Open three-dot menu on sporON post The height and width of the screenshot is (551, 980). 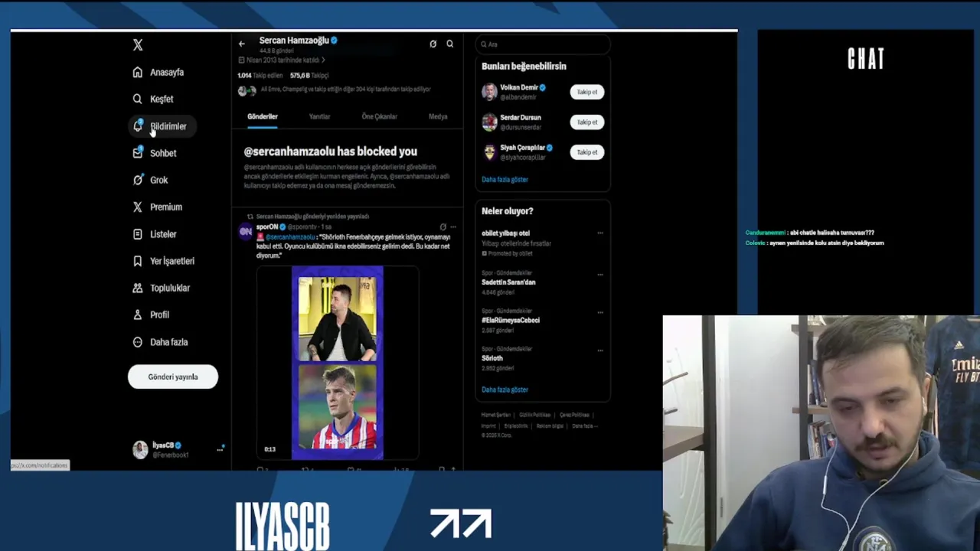pyautogui.click(x=453, y=227)
